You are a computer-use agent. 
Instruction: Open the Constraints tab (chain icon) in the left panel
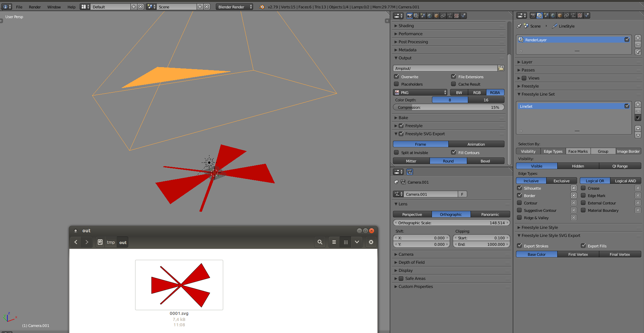443,16
